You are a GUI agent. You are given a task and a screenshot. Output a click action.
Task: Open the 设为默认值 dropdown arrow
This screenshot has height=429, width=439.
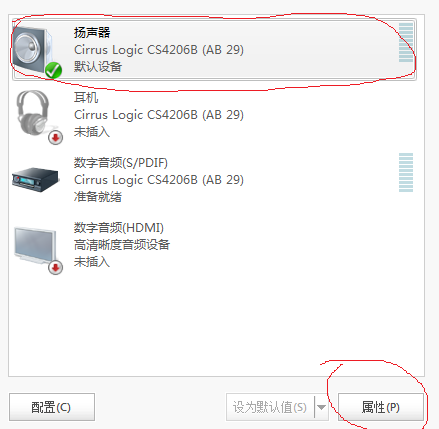pos(321,407)
